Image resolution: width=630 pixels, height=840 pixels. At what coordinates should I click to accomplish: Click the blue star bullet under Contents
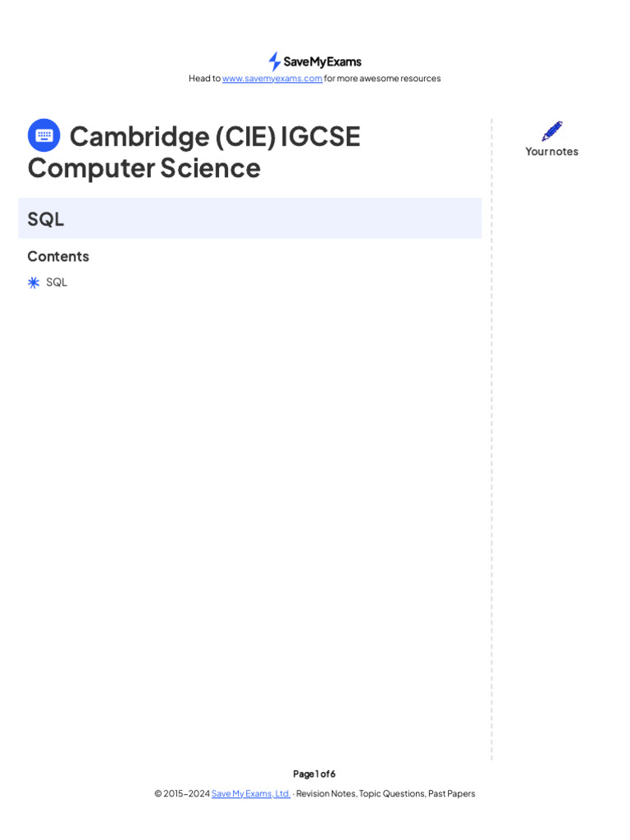click(34, 282)
